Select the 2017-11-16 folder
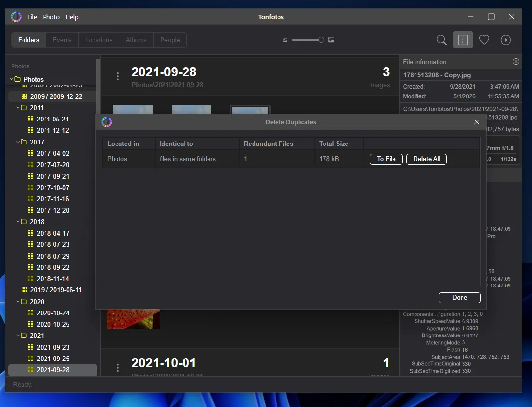The height and width of the screenshot is (407, 532). 52,199
